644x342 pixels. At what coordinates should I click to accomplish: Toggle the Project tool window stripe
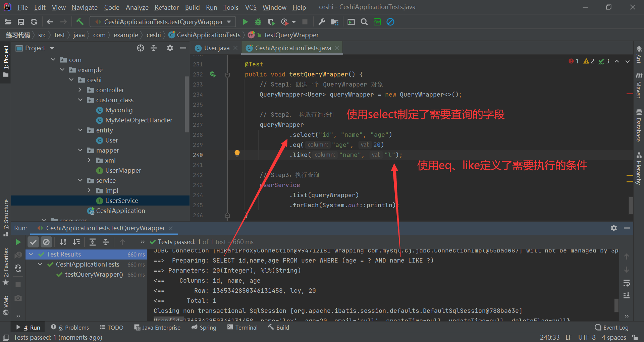tap(6, 61)
